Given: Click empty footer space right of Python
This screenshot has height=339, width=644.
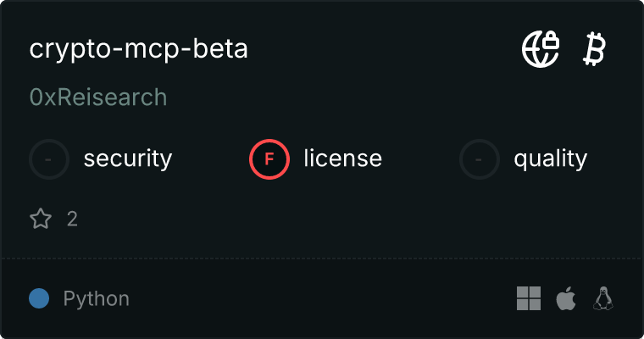Looking at the screenshot, I should (322, 298).
